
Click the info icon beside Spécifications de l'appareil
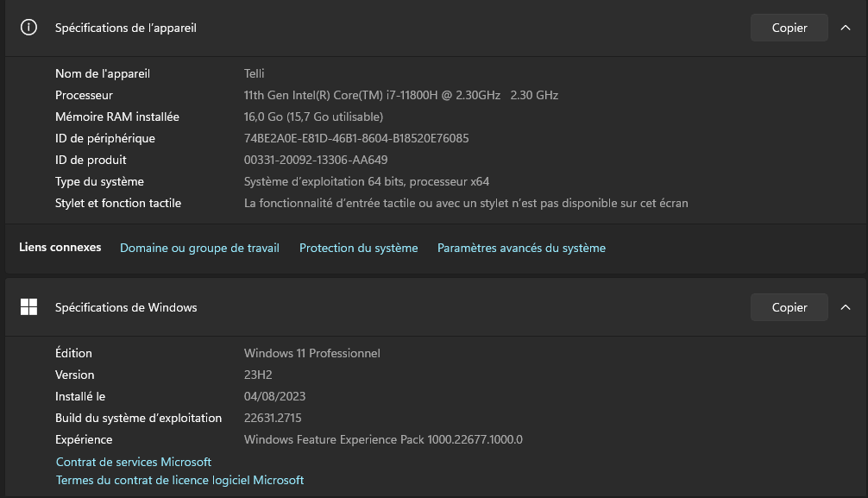click(x=28, y=27)
